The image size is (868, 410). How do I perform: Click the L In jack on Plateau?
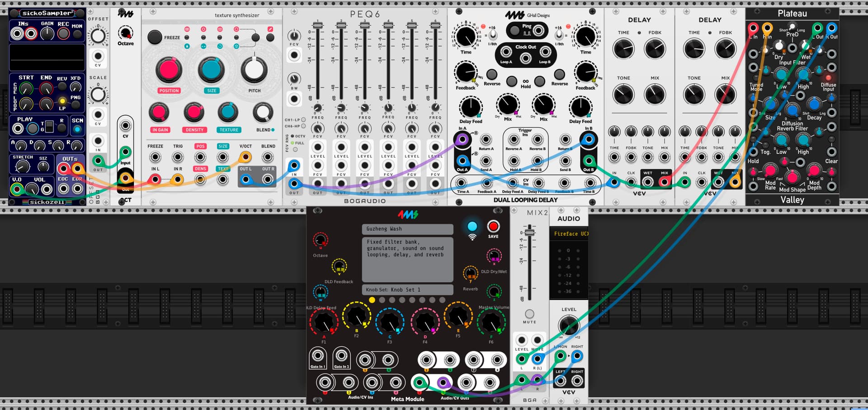753,28
